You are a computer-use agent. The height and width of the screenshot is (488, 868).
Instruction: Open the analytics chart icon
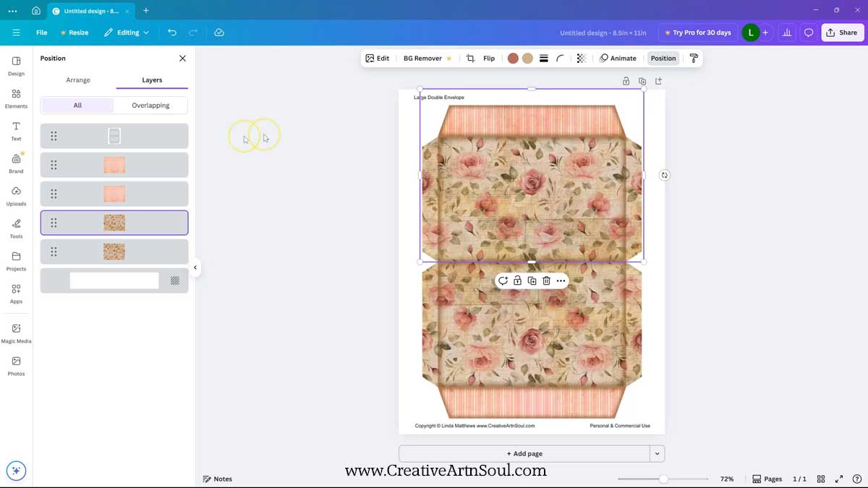pos(787,33)
